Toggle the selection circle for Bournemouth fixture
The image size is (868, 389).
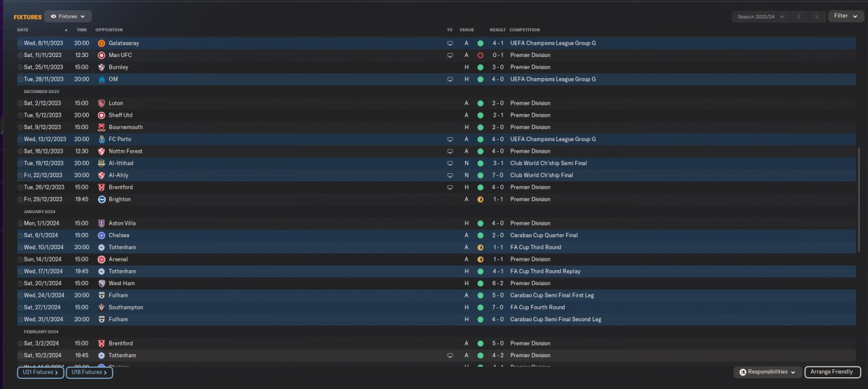tap(20, 128)
